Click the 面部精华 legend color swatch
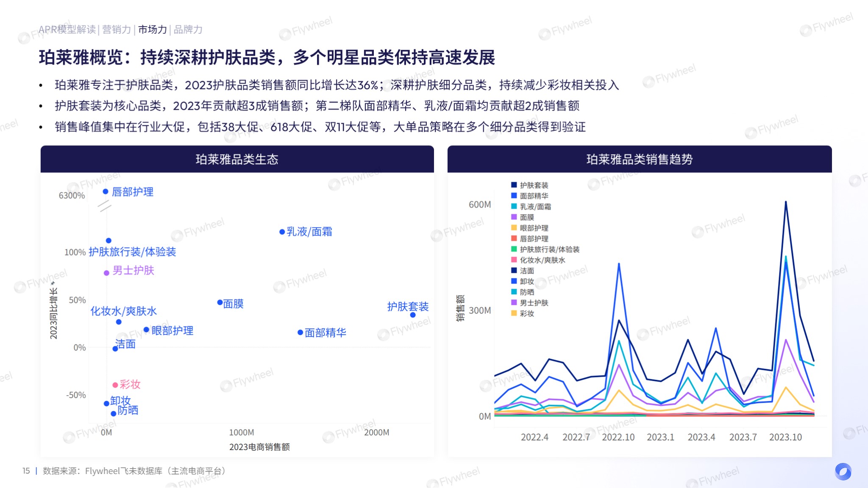The image size is (868, 488). coord(514,196)
